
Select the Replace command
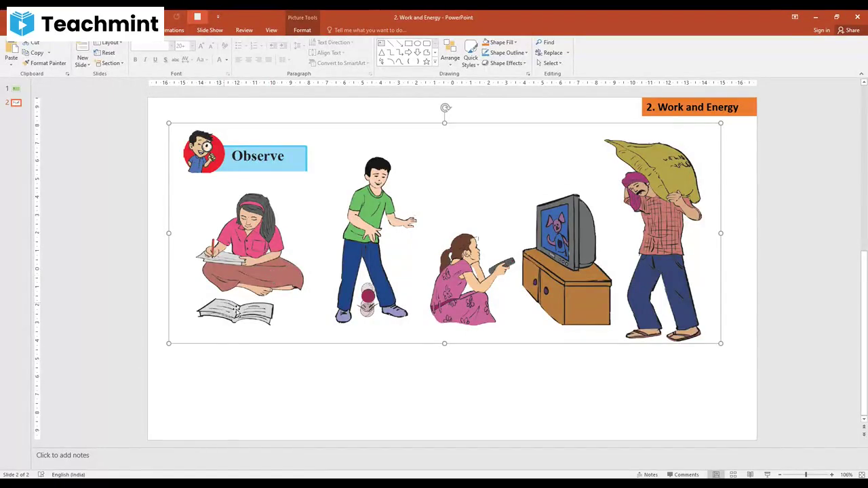552,52
